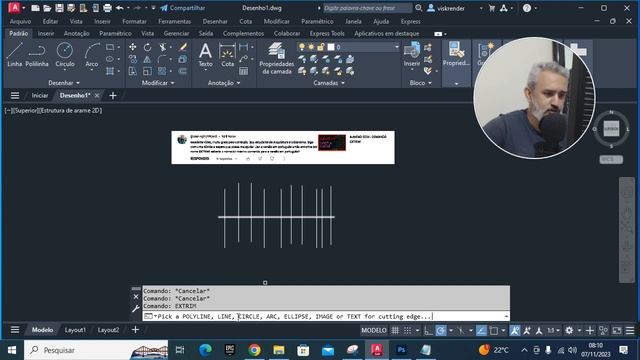Screen dimensions: 640x360
Task: Click the Ellipse tool icon
Action: click(110, 60)
